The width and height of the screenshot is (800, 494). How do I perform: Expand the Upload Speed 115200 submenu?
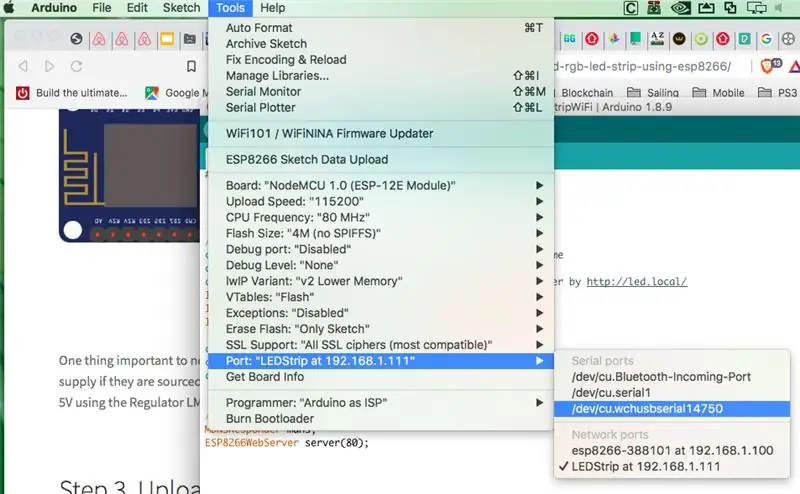tap(381, 202)
